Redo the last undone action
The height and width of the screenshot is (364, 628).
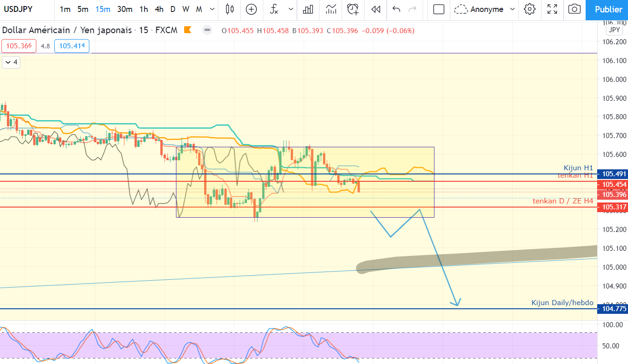[413, 9]
